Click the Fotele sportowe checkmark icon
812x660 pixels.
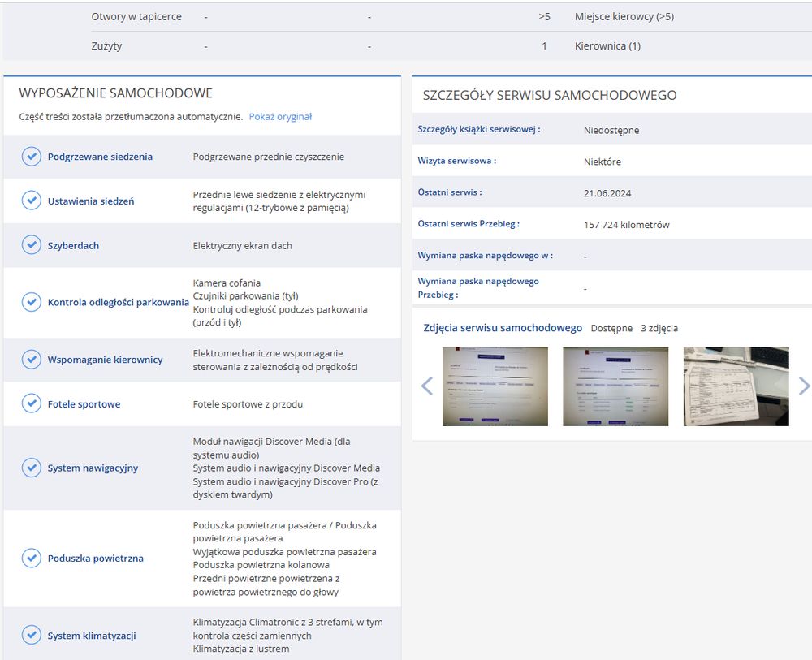pos(31,403)
